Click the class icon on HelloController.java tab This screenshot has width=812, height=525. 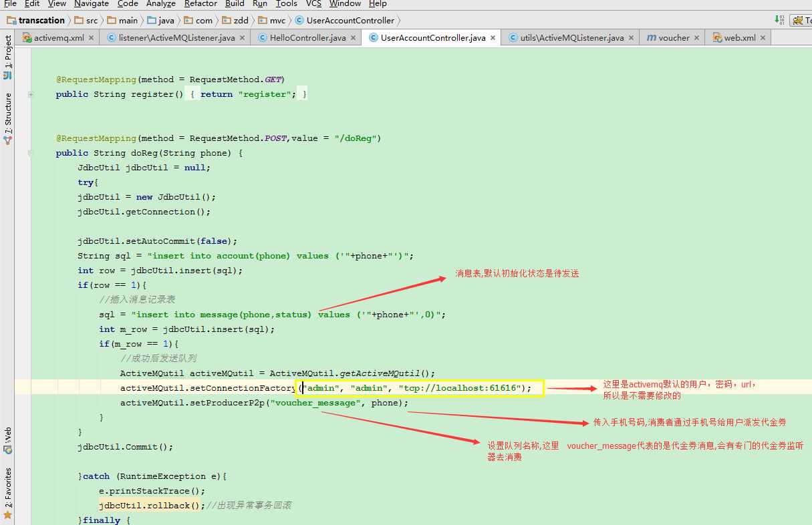263,37
